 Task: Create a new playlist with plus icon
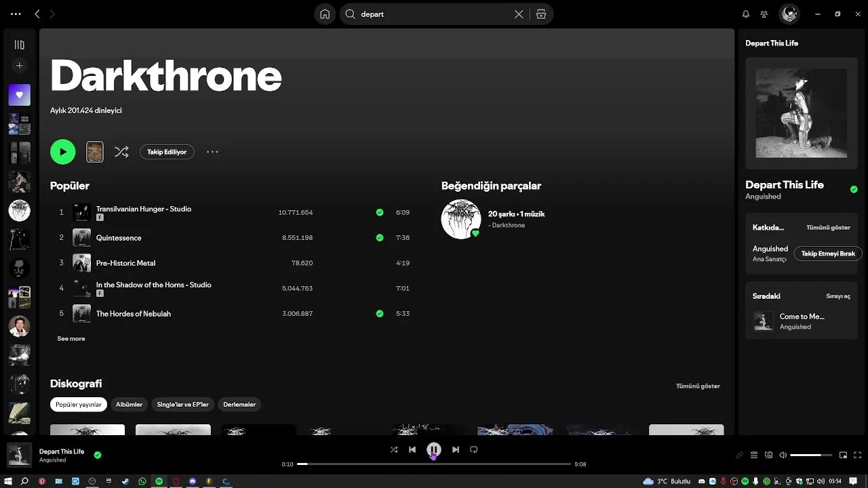click(19, 66)
